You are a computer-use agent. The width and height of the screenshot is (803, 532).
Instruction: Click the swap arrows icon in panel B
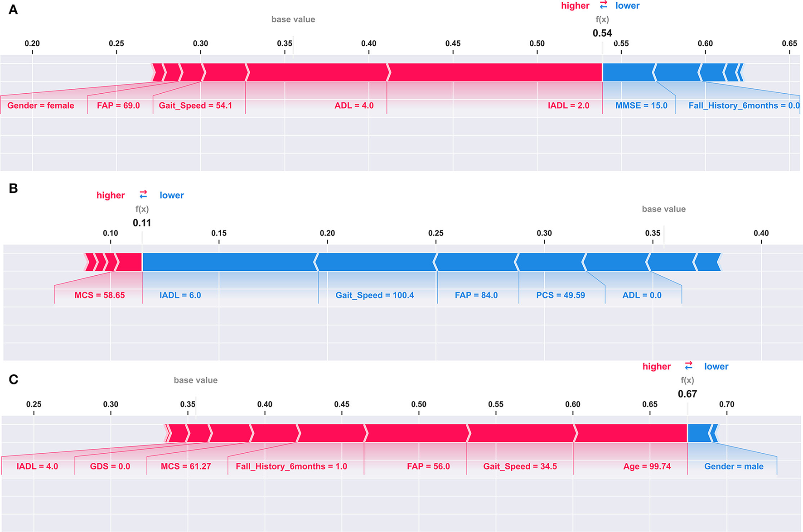[x=143, y=194]
